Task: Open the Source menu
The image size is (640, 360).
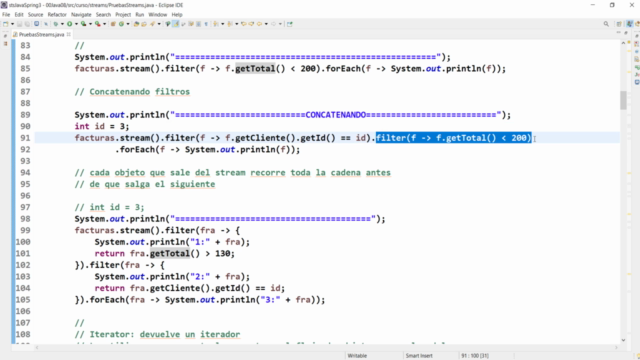Action: click(35, 15)
